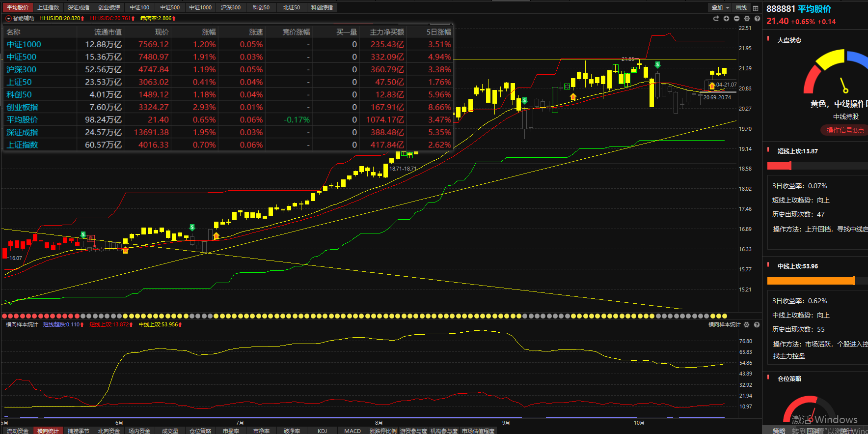Sort the table by 主力净买额 column header

[387, 32]
